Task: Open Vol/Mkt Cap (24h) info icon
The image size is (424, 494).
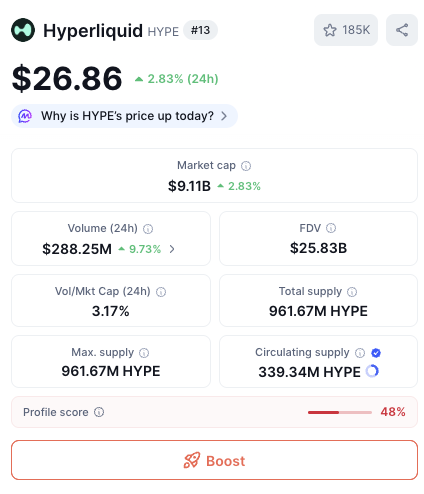Action: pyautogui.click(x=161, y=292)
